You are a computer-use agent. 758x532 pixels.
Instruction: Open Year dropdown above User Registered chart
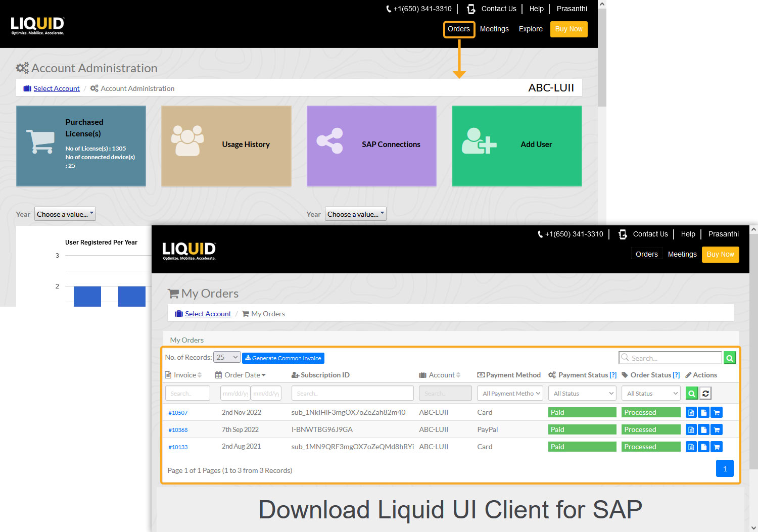click(x=65, y=214)
